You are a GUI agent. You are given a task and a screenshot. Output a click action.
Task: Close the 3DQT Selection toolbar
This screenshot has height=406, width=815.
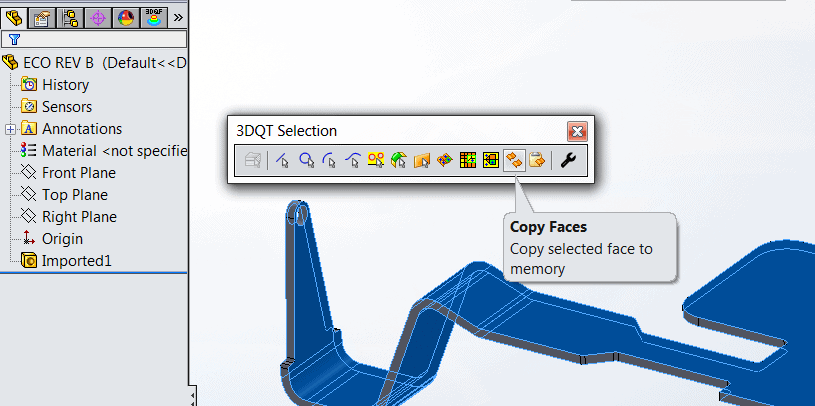576,131
